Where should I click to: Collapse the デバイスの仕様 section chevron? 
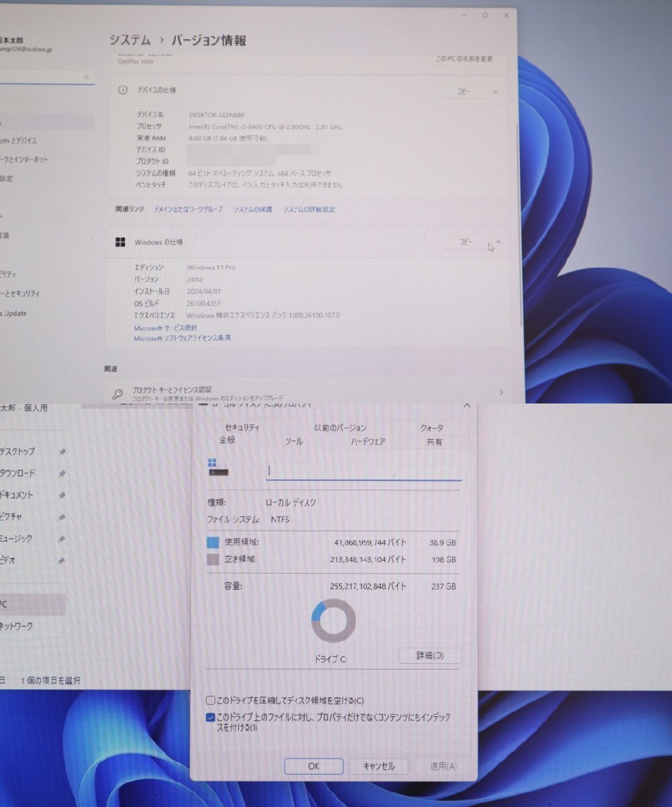[x=496, y=91]
